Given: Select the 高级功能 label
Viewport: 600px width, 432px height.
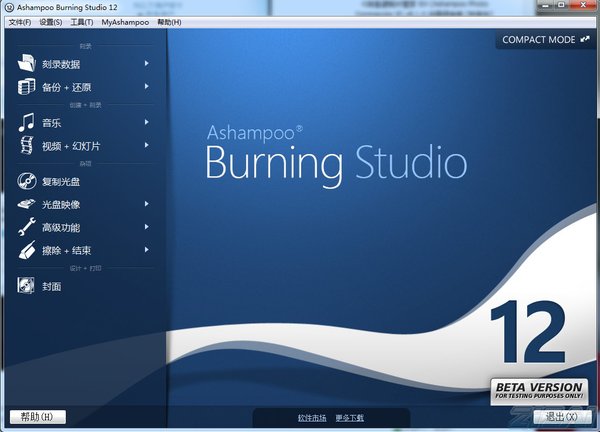Looking at the screenshot, I should (61, 228).
